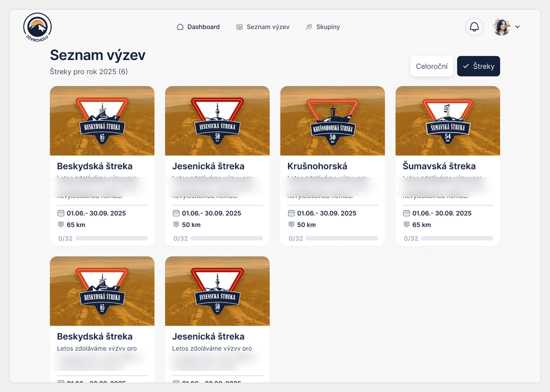Open first Beskydská štreka card image
The height and width of the screenshot is (392, 550).
pyautogui.click(x=102, y=121)
